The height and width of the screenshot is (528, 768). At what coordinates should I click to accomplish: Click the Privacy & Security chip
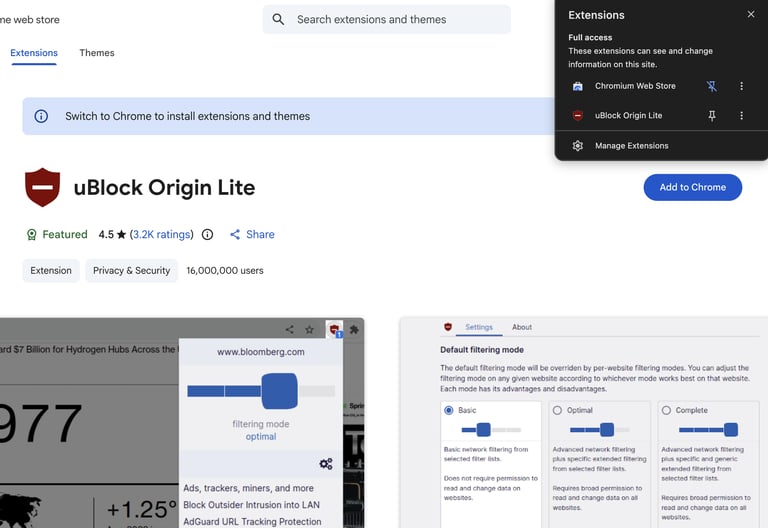click(131, 271)
